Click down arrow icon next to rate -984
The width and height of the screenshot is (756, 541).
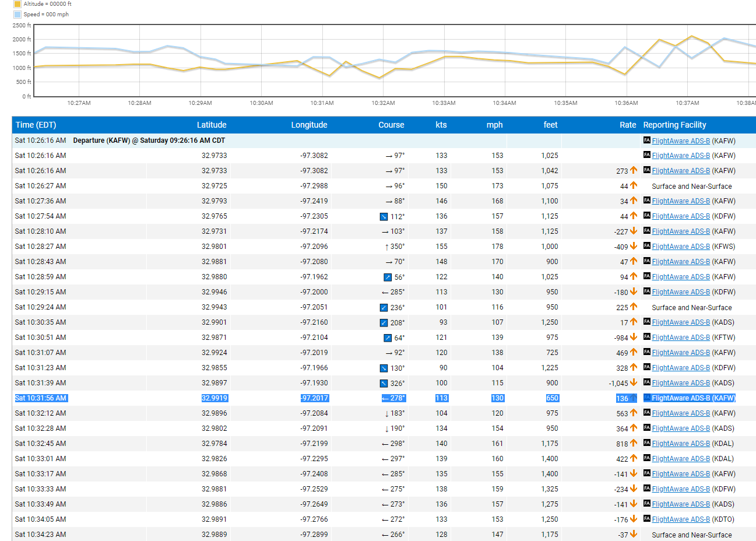634,337
